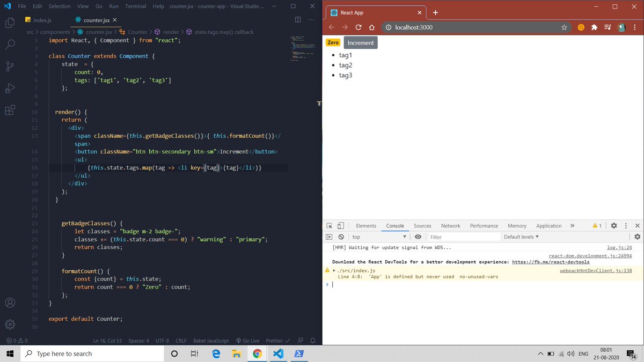Open react-dom.development.js:24994 source link
Screen dimensions: 644x362
[x=590, y=256]
